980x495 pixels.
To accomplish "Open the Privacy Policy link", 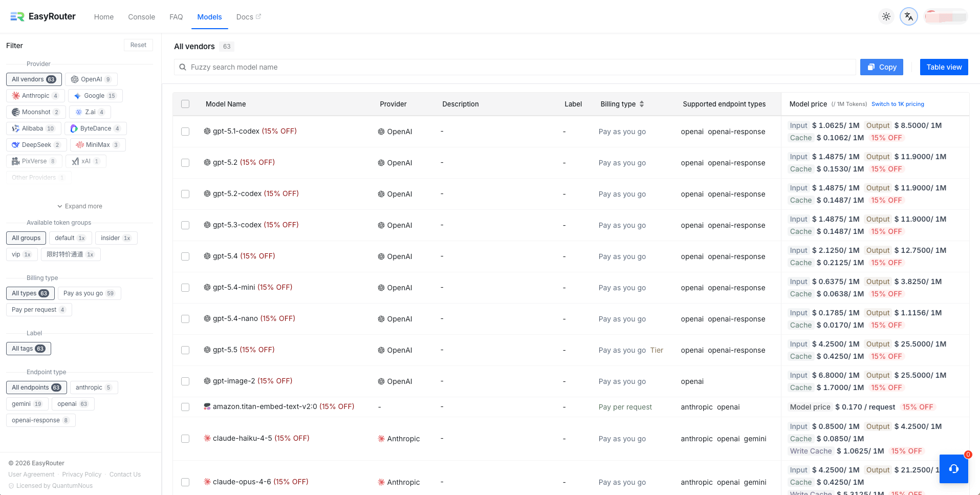I will [82, 475].
